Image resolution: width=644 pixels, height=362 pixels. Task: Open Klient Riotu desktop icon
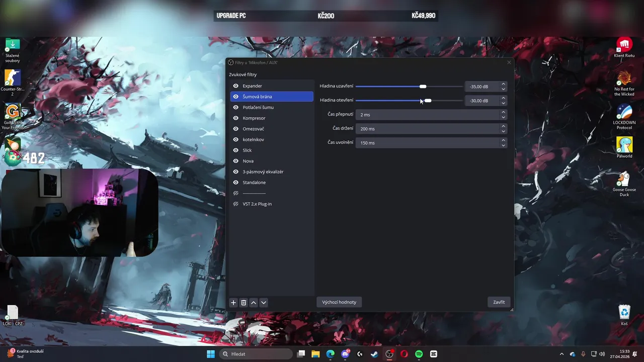[x=624, y=48]
